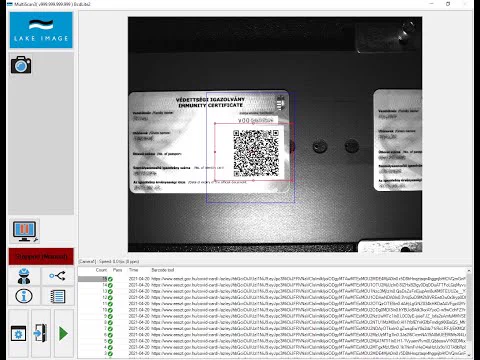Select result row with count 12
The width and height of the screenshot is (480, 360).
(272, 297)
